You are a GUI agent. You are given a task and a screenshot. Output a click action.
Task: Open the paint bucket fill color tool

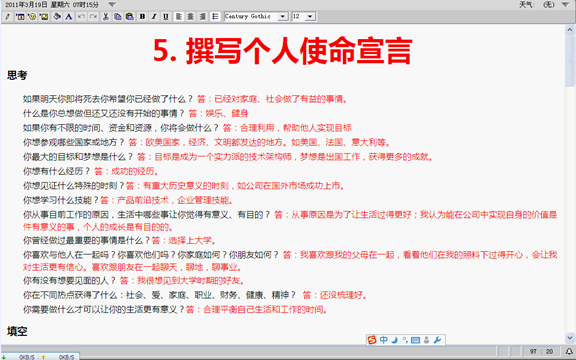pyautogui.click(x=57, y=17)
